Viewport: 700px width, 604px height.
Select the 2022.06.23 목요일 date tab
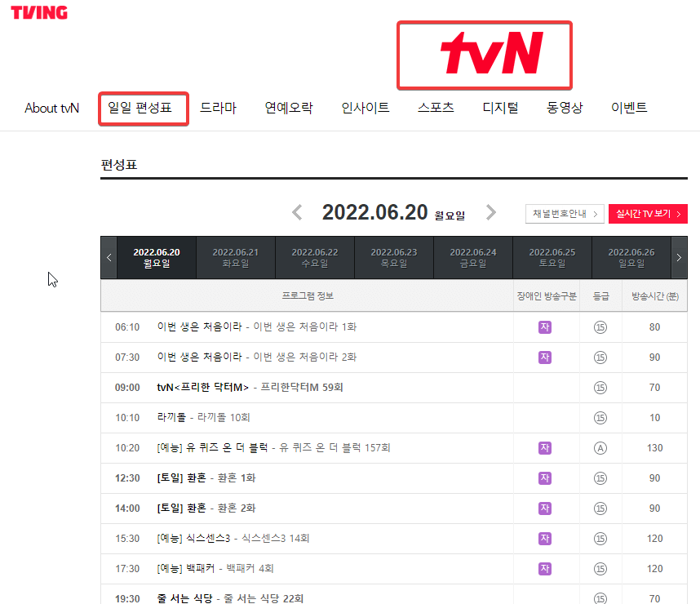tap(394, 258)
